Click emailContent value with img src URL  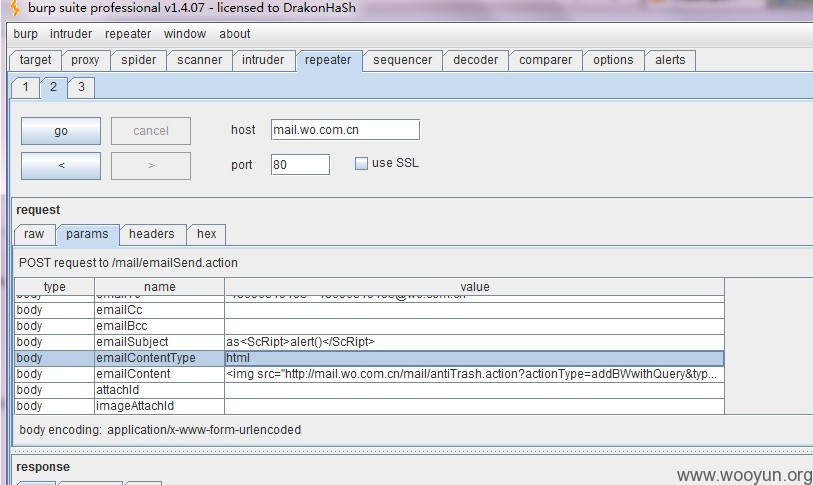point(474,375)
